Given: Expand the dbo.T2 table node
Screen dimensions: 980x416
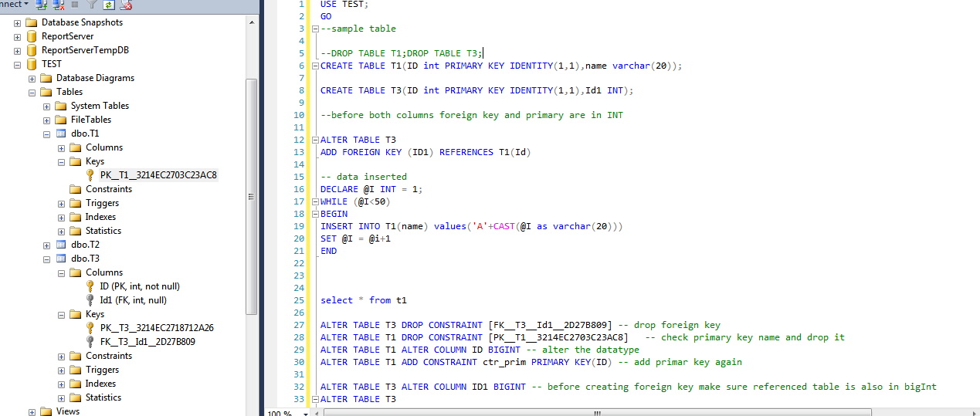Looking at the screenshot, I should point(46,245).
